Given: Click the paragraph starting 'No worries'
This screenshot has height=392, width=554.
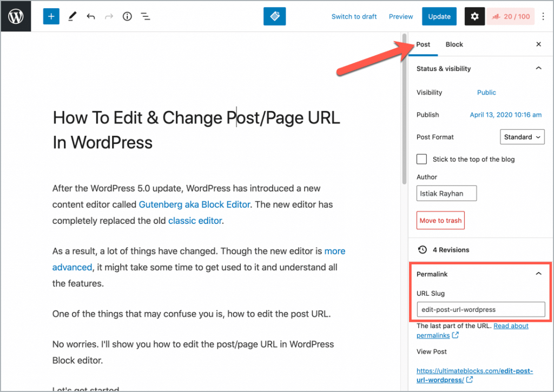Looking at the screenshot, I should click(193, 353).
